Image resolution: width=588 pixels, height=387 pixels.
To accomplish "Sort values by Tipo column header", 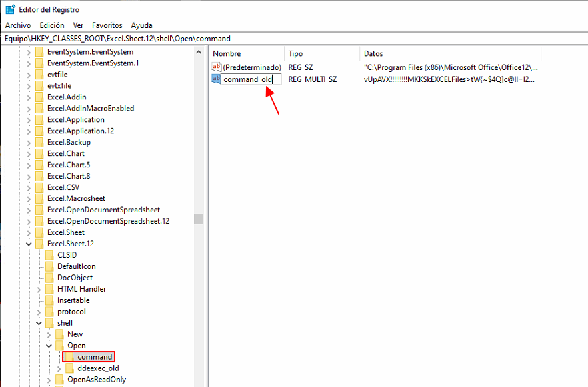I will click(x=322, y=53).
